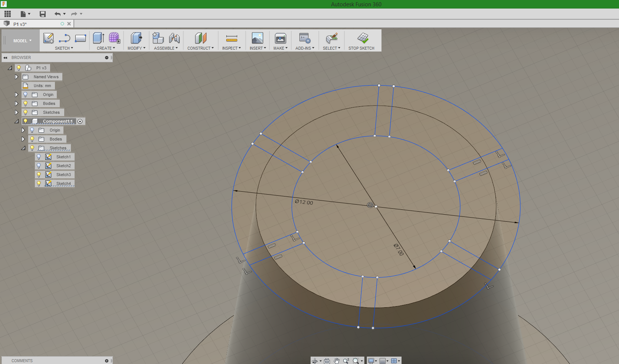Collapse the BROWSER panel arrows
619x364 pixels.
coord(5,58)
